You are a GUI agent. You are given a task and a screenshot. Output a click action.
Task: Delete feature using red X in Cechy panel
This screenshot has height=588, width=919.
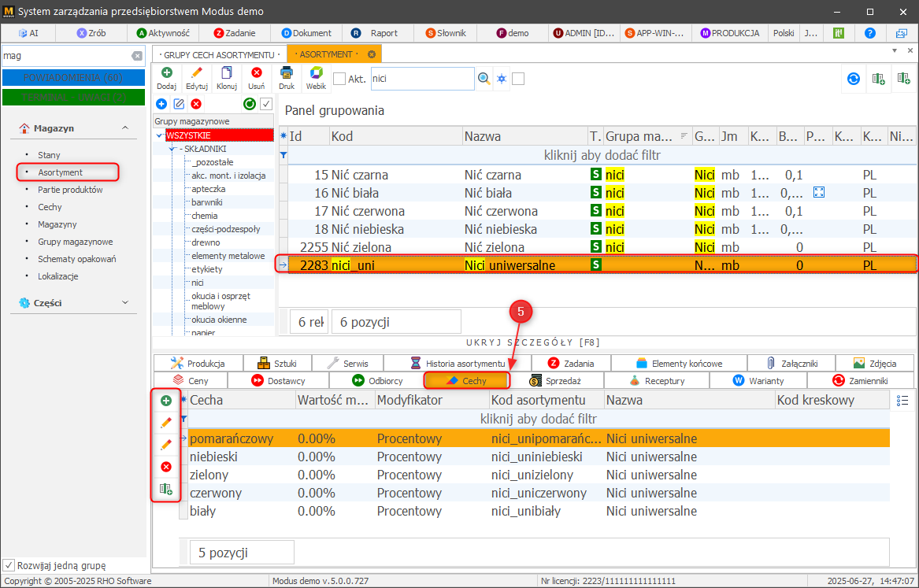point(166,467)
